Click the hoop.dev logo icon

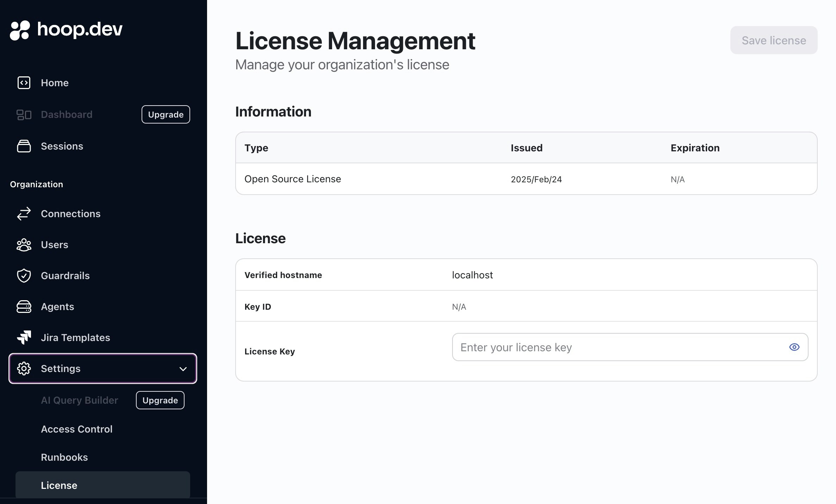(20, 30)
